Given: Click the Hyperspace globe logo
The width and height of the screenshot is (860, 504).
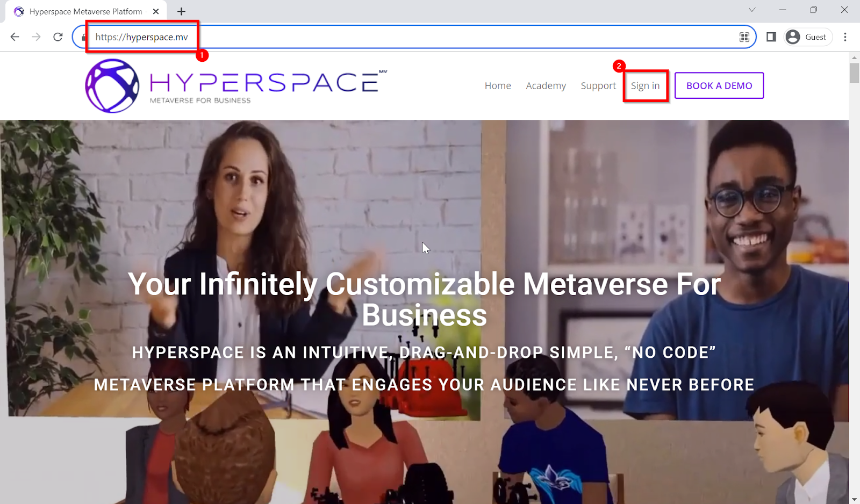Looking at the screenshot, I should click(112, 86).
